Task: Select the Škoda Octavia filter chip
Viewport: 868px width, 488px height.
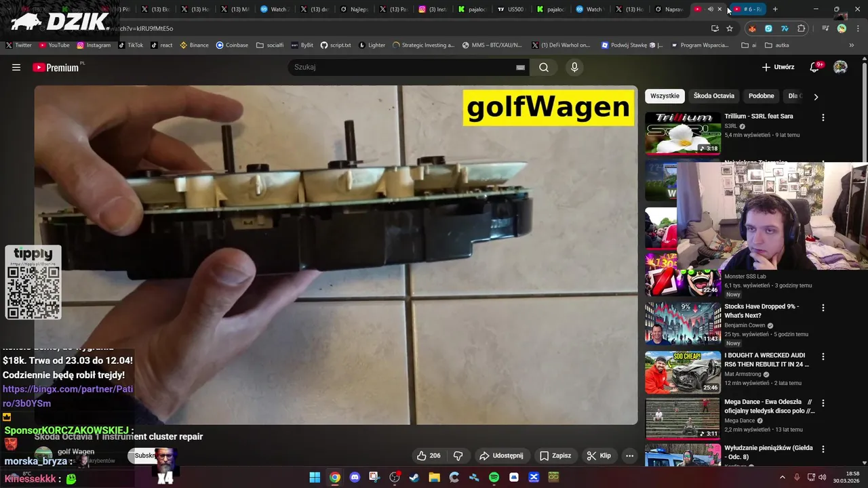Action: point(713,96)
